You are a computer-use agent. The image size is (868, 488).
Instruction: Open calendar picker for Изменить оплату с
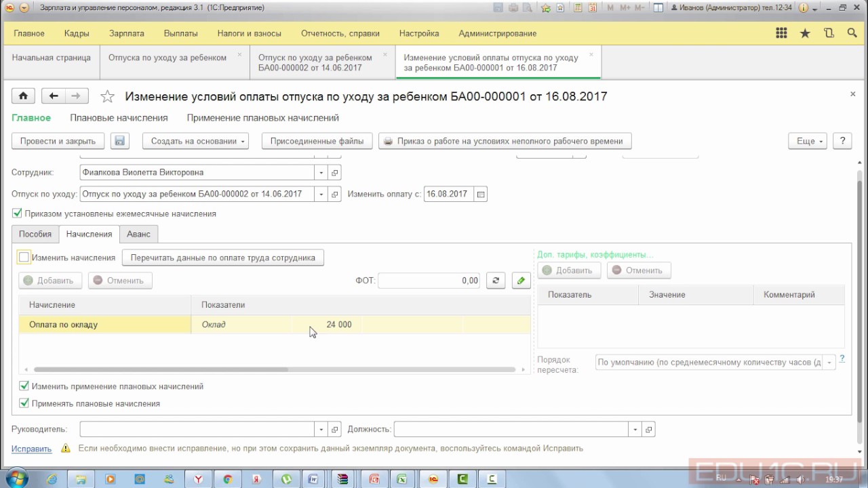click(x=481, y=194)
